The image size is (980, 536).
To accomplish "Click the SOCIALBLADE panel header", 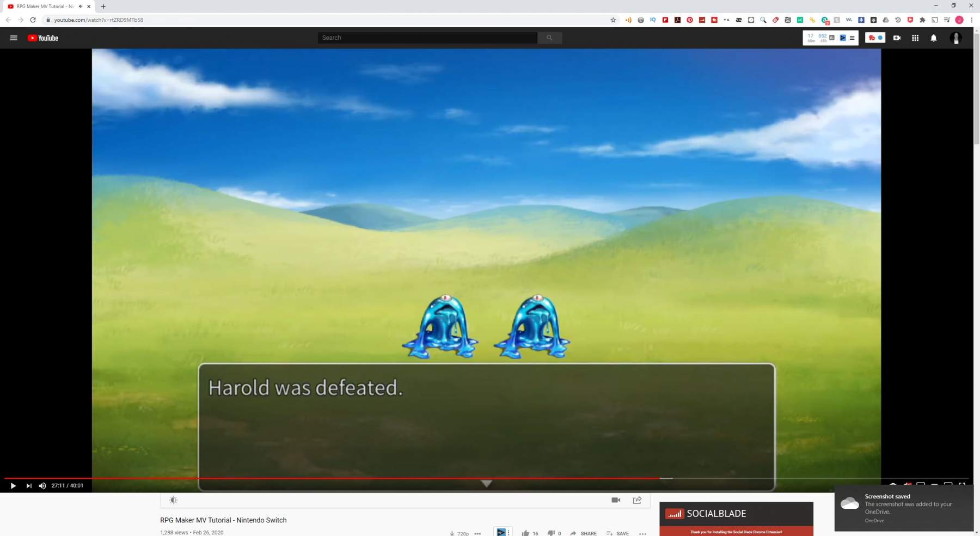I will pyautogui.click(x=736, y=514).
